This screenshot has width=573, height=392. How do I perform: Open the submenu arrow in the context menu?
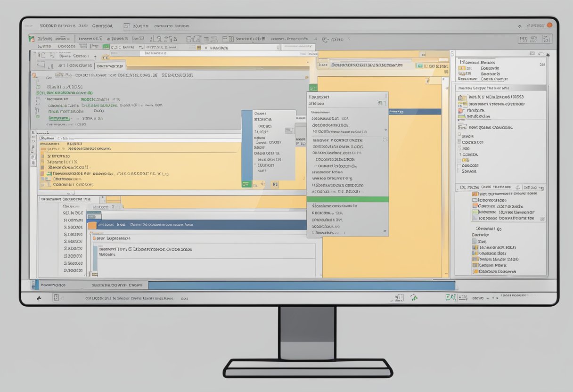click(385, 231)
